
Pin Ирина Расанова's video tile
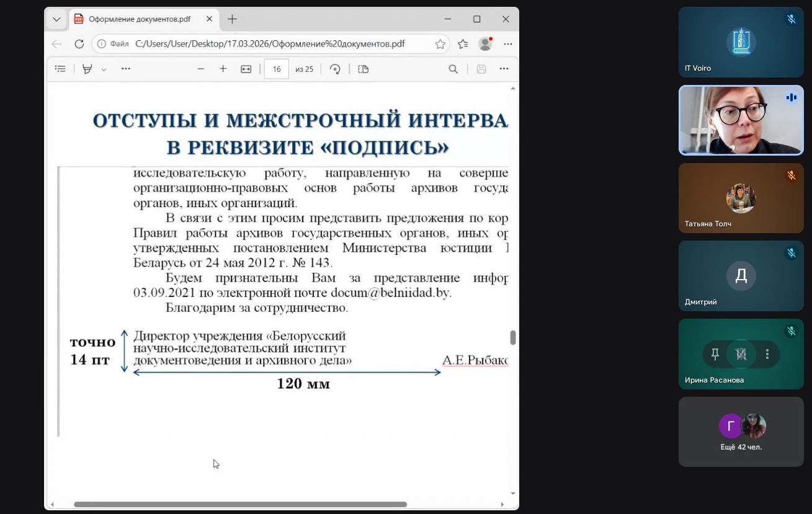(715, 354)
